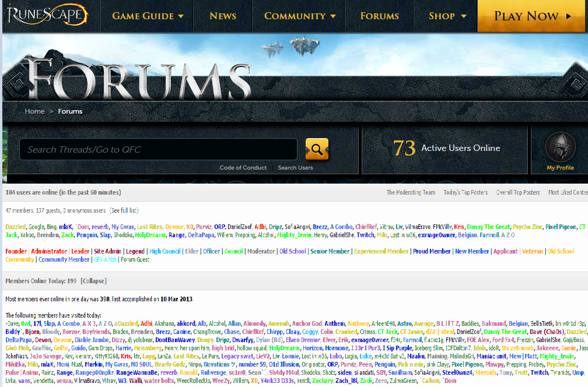Image resolution: width=588 pixels, height=387 pixels.
Task: Select the Veteran group legend
Action: coord(533,251)
